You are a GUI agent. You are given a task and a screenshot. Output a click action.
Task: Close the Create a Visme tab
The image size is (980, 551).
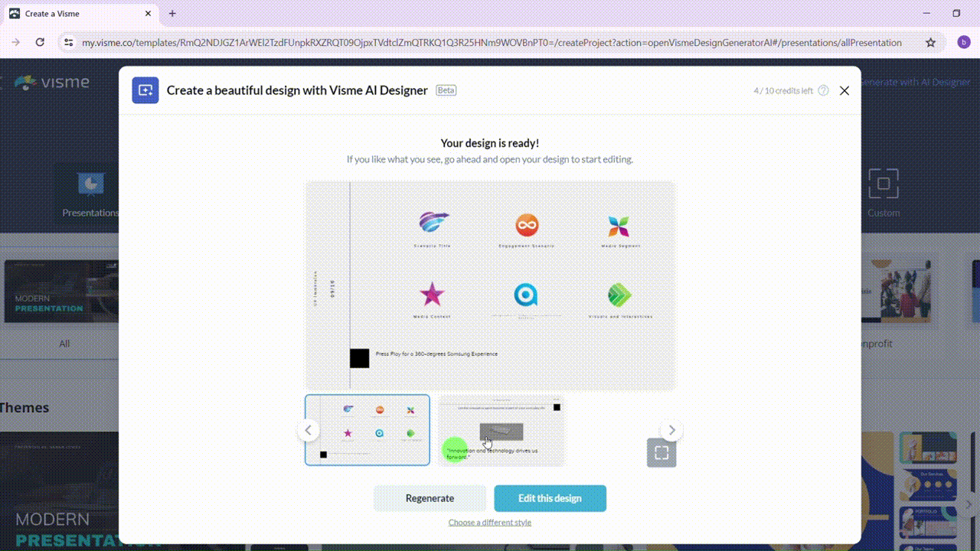[x=149, y=14]
